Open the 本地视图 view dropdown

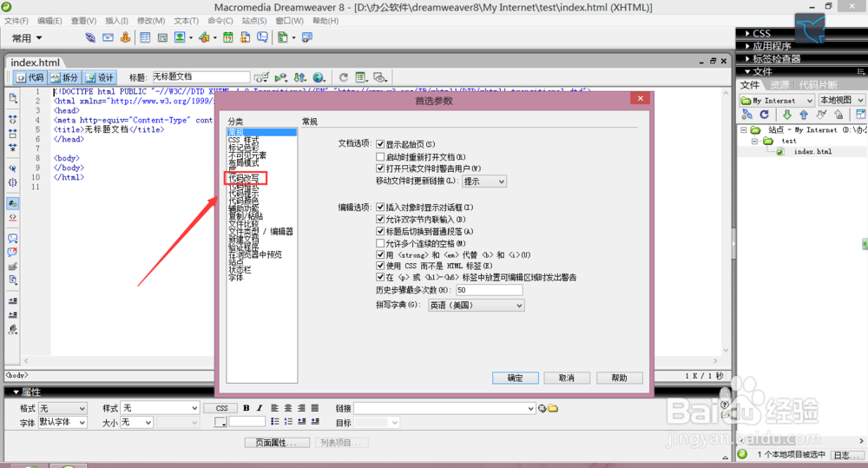coord(841,100)
